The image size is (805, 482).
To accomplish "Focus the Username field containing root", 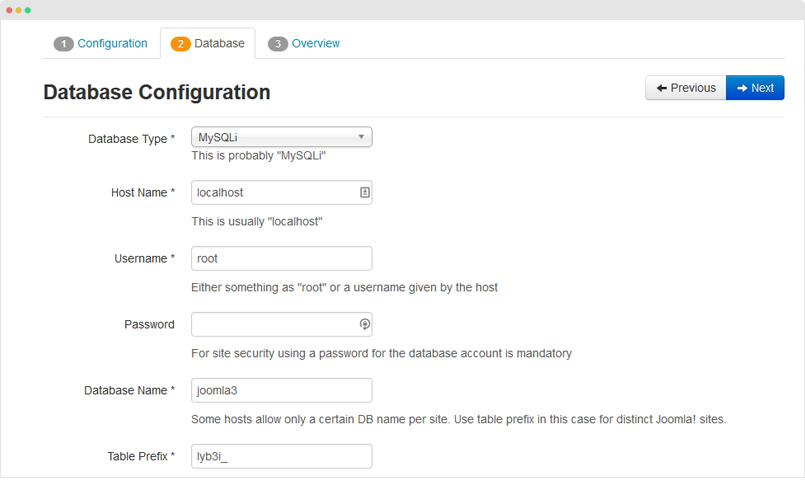I will coord(281,258).
